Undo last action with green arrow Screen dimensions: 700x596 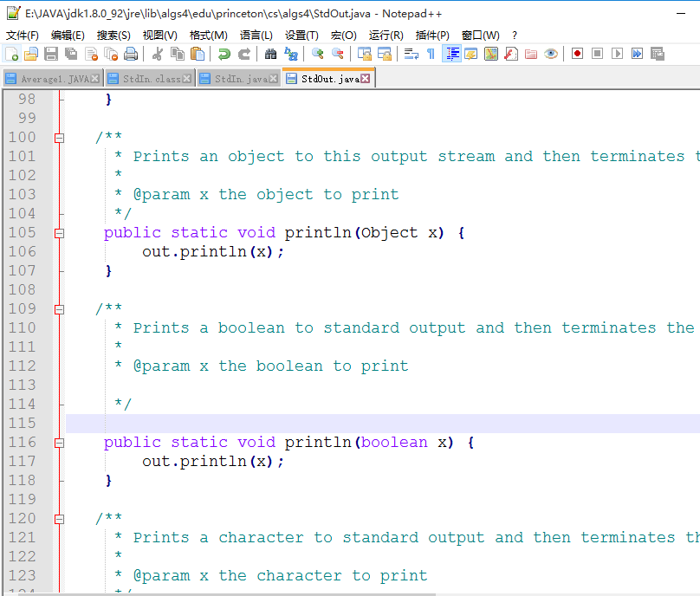(224, 54)
